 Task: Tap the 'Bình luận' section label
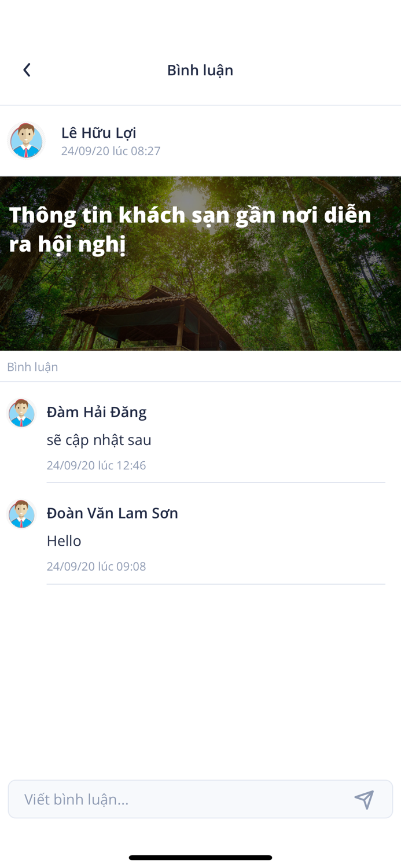32,366
